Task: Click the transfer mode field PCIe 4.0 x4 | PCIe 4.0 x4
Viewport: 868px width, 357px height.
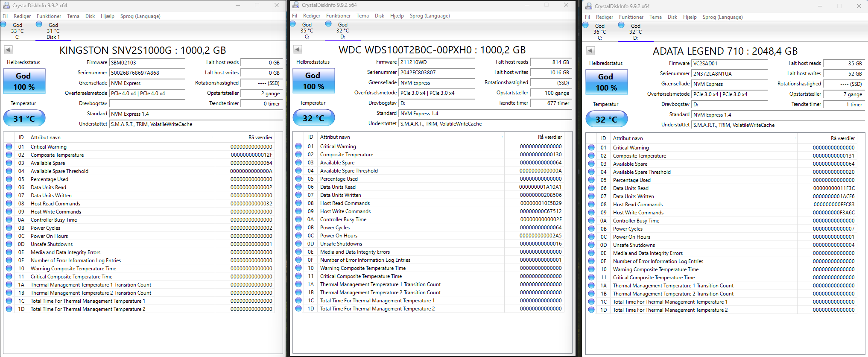Action: pyautogui.click(x=147, y=93)
